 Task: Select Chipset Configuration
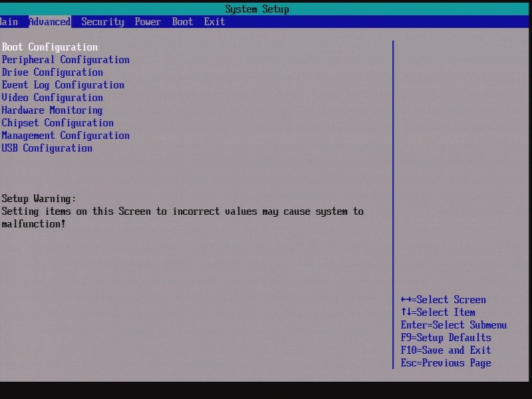(x=57, y=122)
